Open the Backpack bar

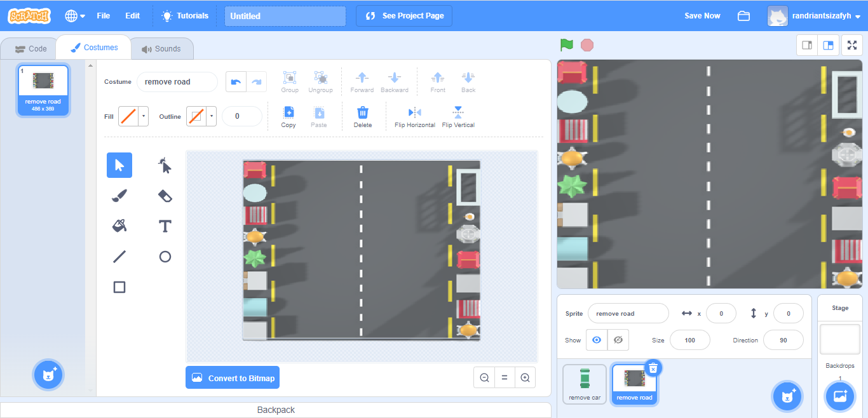click(276, 410)
